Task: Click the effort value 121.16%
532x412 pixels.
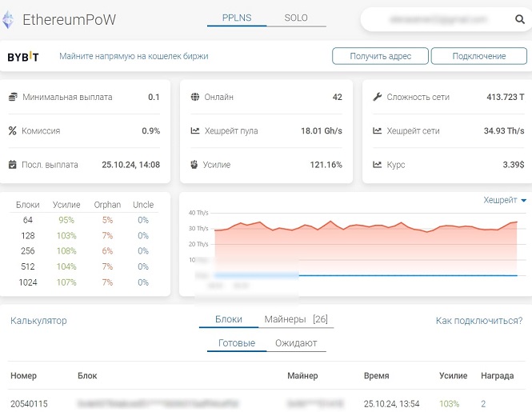Action: click(326, 165)
